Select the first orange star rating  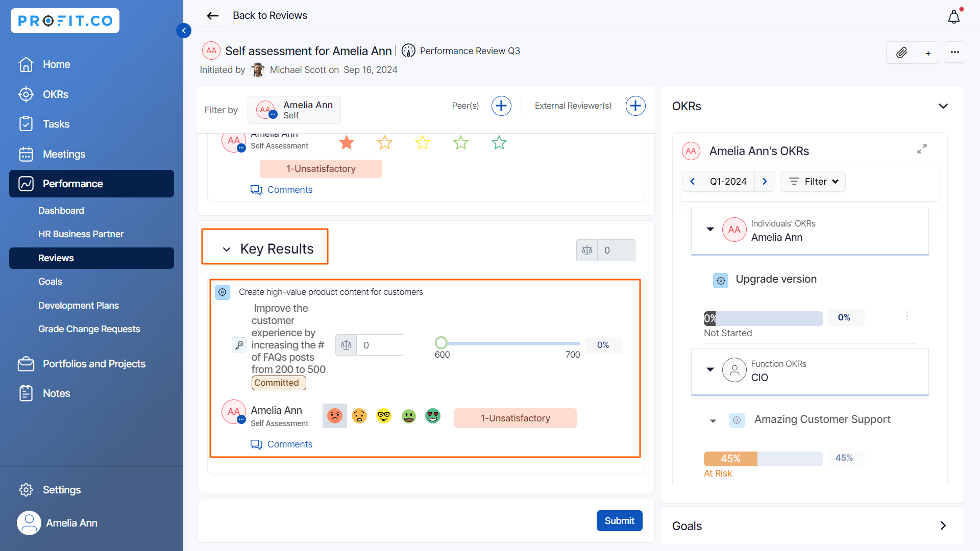[x=347, y=143]
